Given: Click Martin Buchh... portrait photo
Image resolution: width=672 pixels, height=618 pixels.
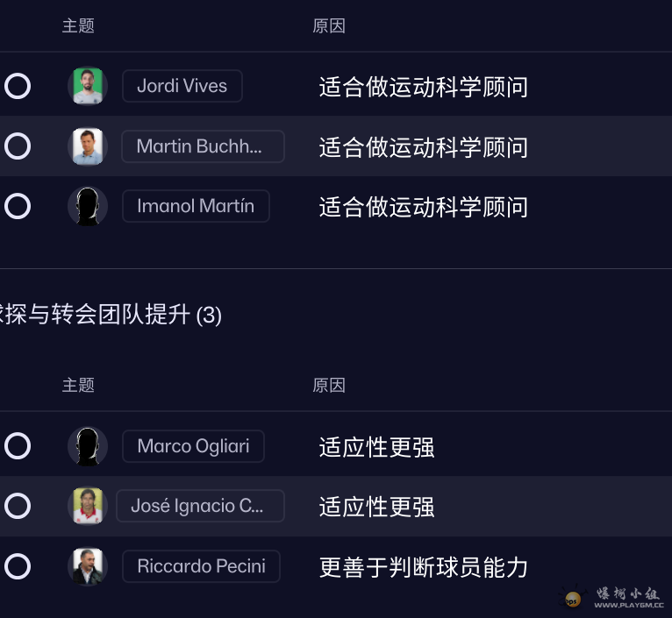Looking at the screenshot, I should [x=88, y=146].
